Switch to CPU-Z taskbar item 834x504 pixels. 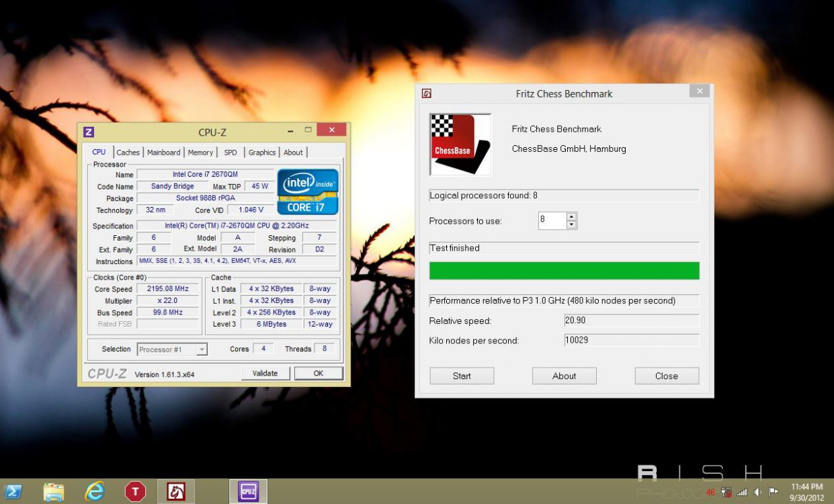coord(249,491)
